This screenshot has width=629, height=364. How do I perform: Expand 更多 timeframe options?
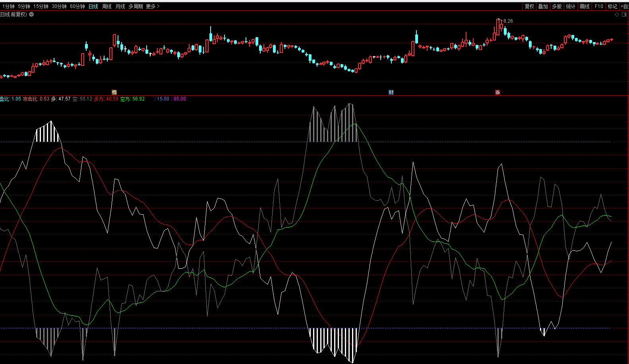tap(153, 6)
